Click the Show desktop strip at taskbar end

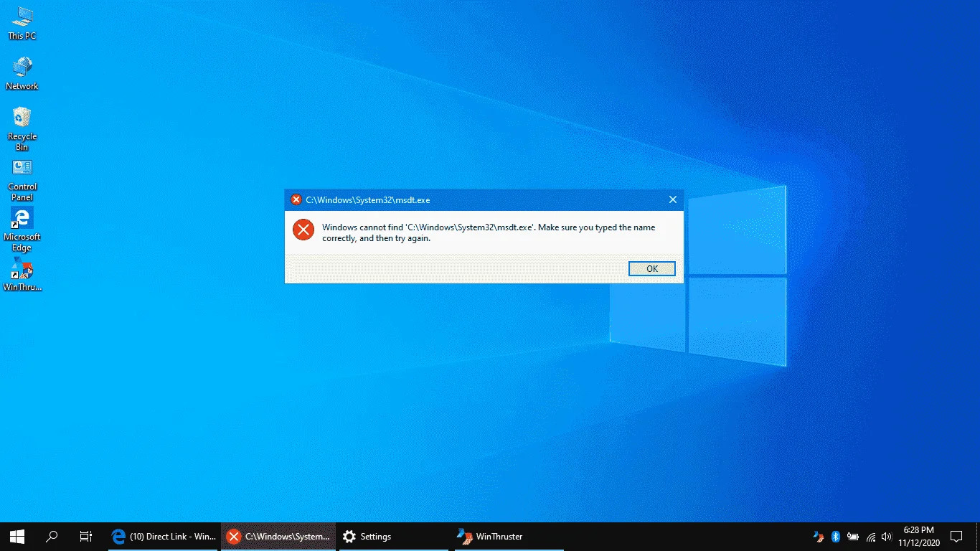[x=978, y=536]
